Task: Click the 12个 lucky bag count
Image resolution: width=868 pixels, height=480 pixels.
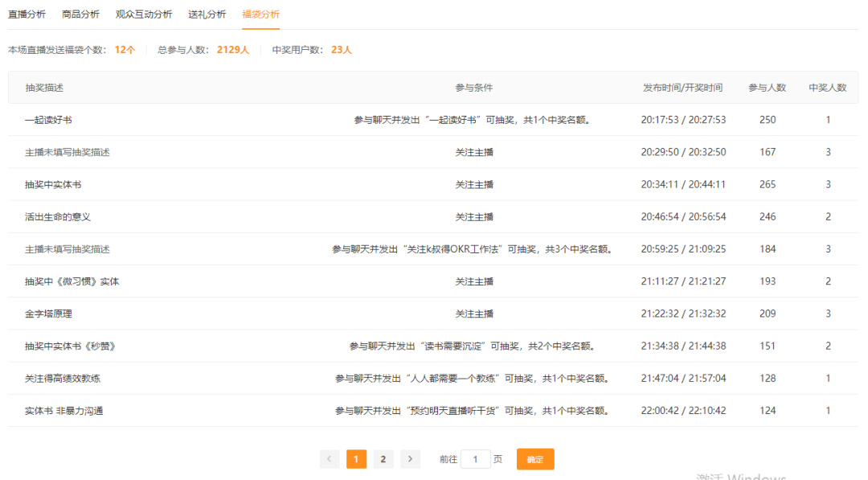Action: [x=125, y=49]
